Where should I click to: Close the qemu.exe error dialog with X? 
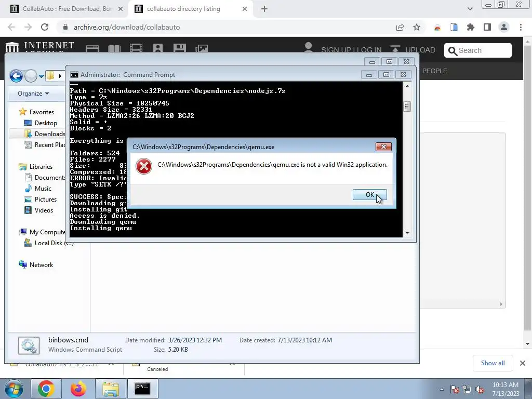click(383, 147)
